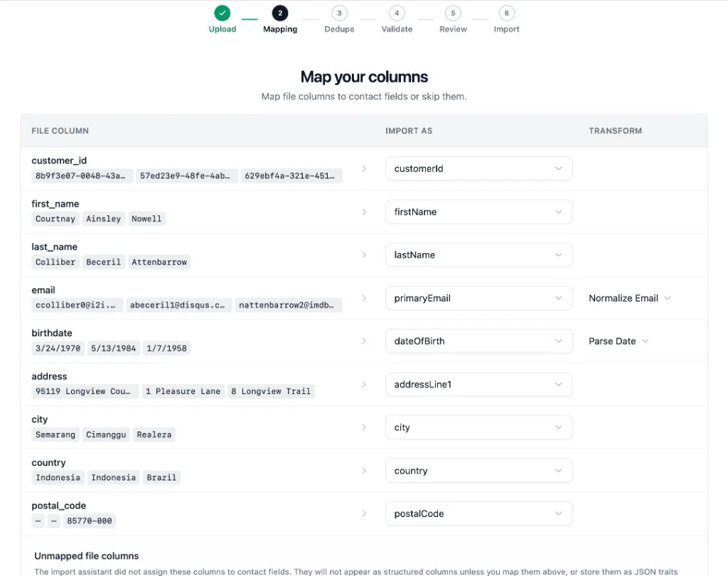The width and height of the screenshot is (728, 576).
Task: Click the postal_code column name
Action: point(58,506)
